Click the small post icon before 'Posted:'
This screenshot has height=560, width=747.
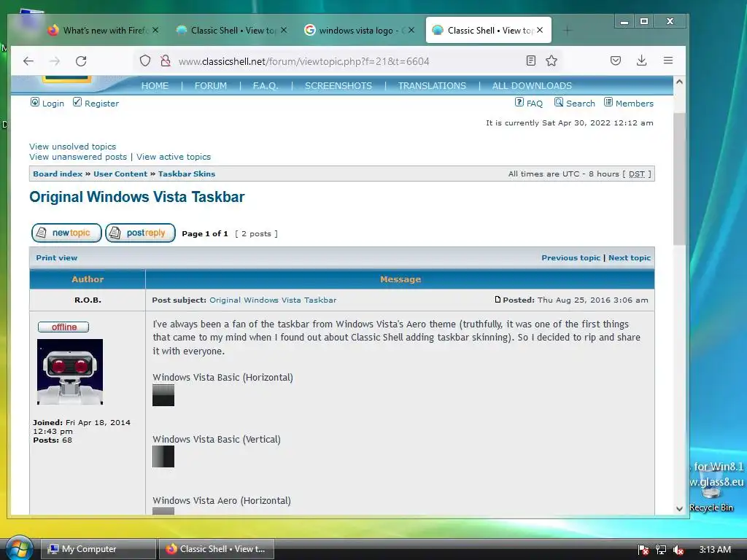click(498, 300)
